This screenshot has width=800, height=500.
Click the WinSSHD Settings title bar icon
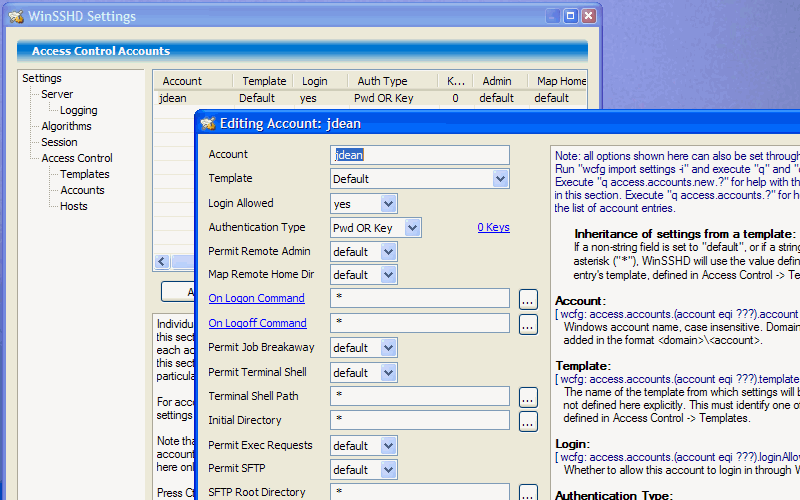tap(16, 16)
